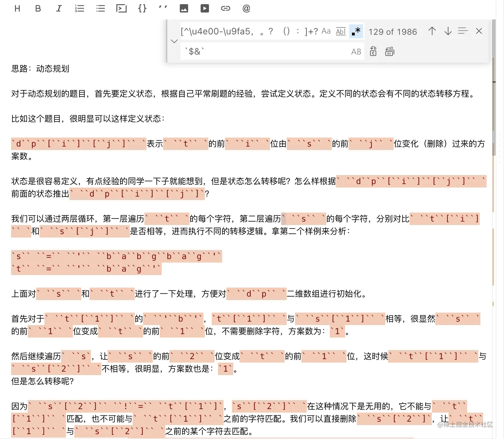
Task: Click the text '我们可以通过两层循环'
Action: tap(53, 219)
